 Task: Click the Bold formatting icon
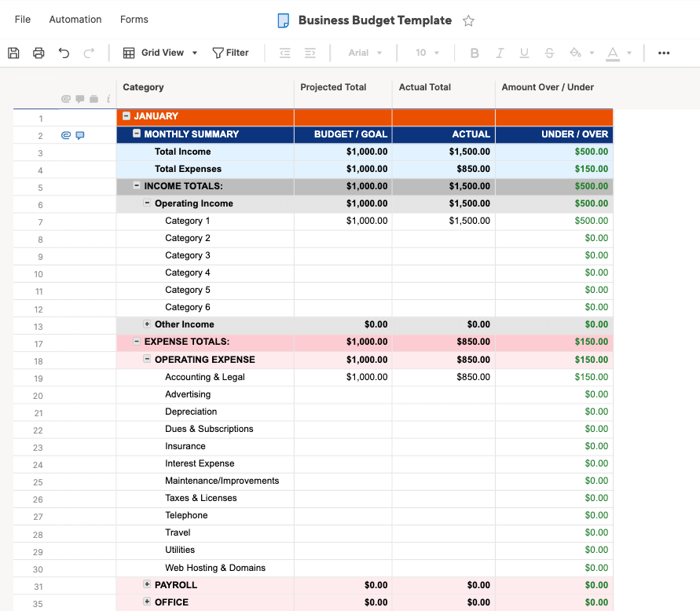point(475,53)
